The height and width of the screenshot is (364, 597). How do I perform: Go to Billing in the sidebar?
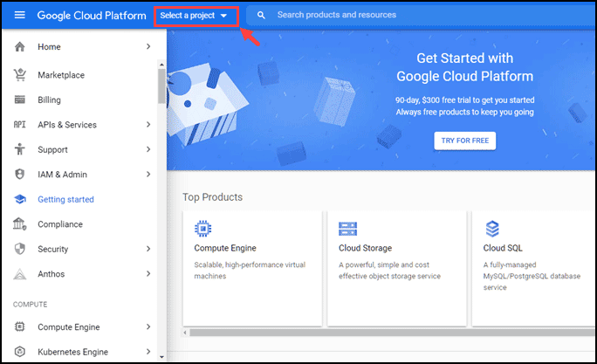[x=49, y=100]
